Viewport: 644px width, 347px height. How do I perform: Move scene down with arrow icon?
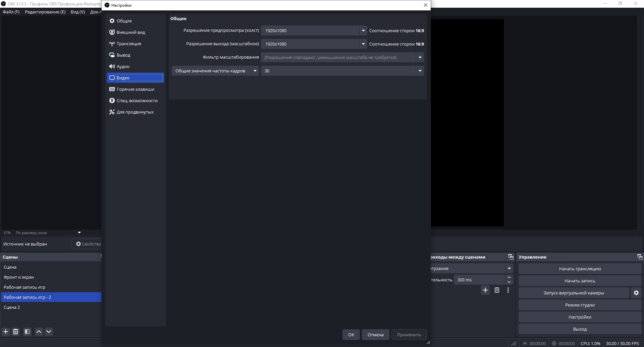click(49, 332)
